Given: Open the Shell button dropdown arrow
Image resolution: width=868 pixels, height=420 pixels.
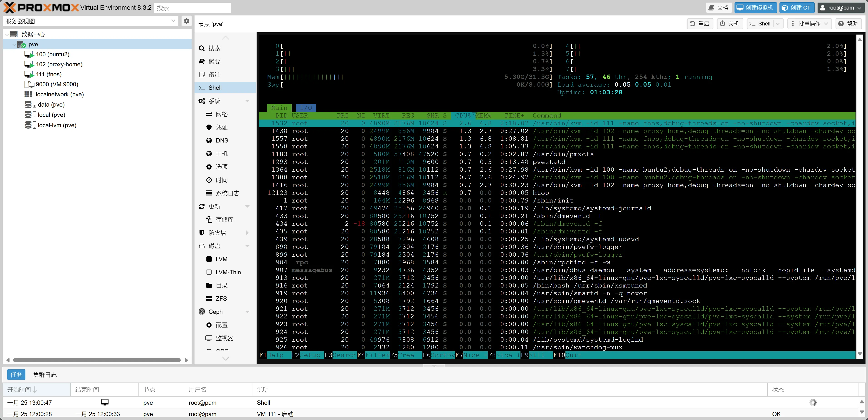Looking at the screenshot, I should point(778,24).
